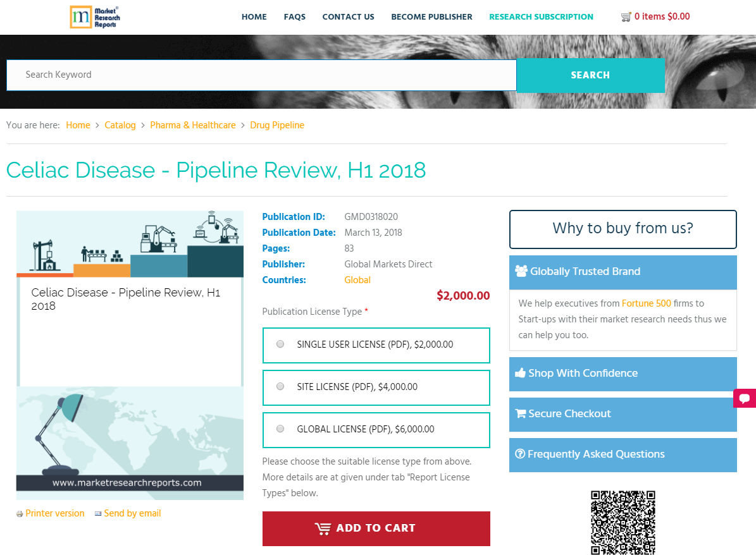756x555 pixels.
Task: Click the question mark icon on Frequently Asked Questions
Action: pyautogui.click(x=520, y=454)
